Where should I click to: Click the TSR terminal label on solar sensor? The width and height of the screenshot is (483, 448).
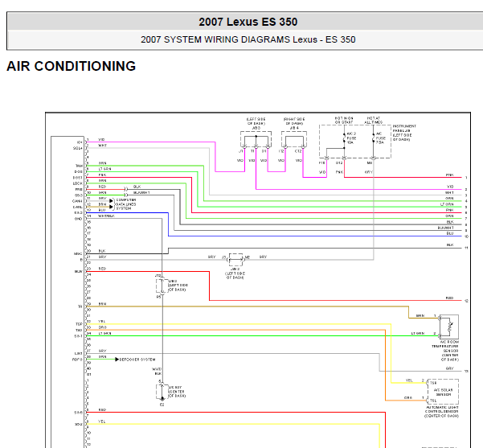pos(433,383)
